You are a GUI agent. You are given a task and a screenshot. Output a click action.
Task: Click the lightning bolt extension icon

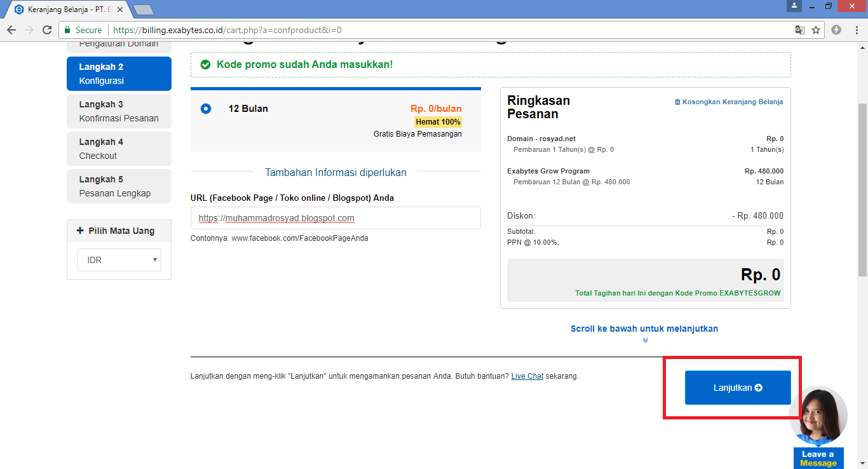(836, 30)
